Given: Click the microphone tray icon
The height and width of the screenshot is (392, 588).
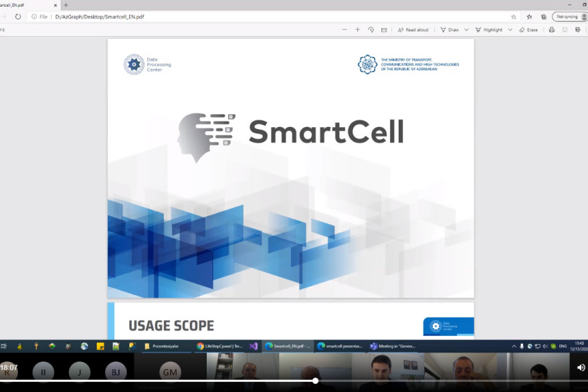Looking at the screenshot, I should tap(522, 347).
